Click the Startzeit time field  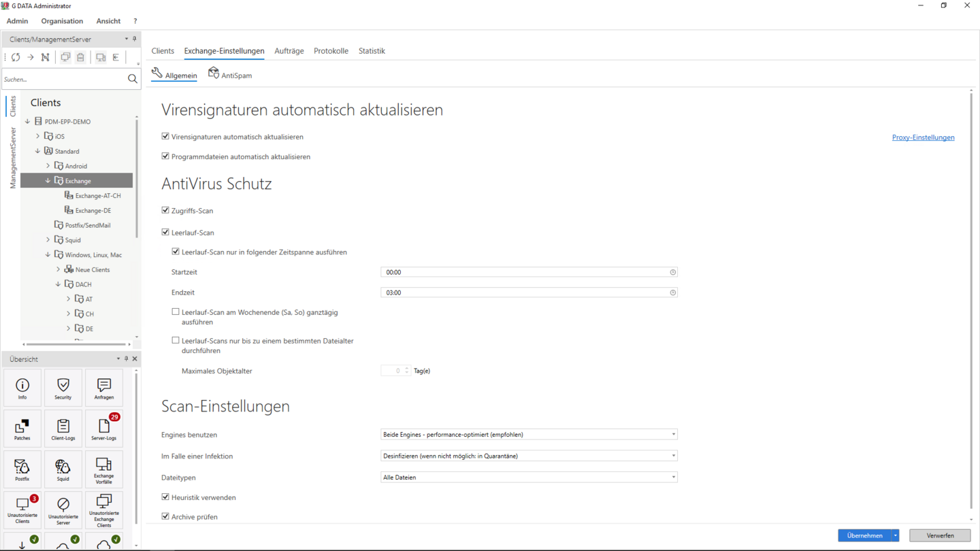point(524,272)
